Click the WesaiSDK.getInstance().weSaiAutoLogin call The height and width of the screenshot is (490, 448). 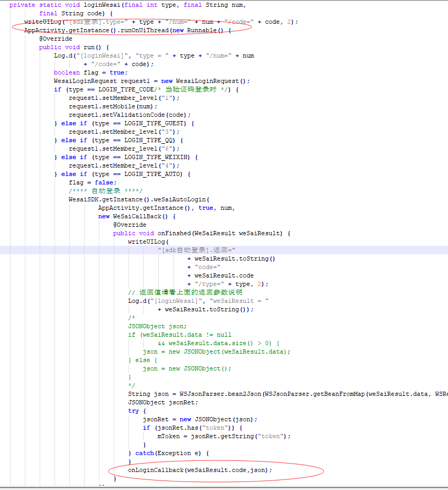(139, 199)
